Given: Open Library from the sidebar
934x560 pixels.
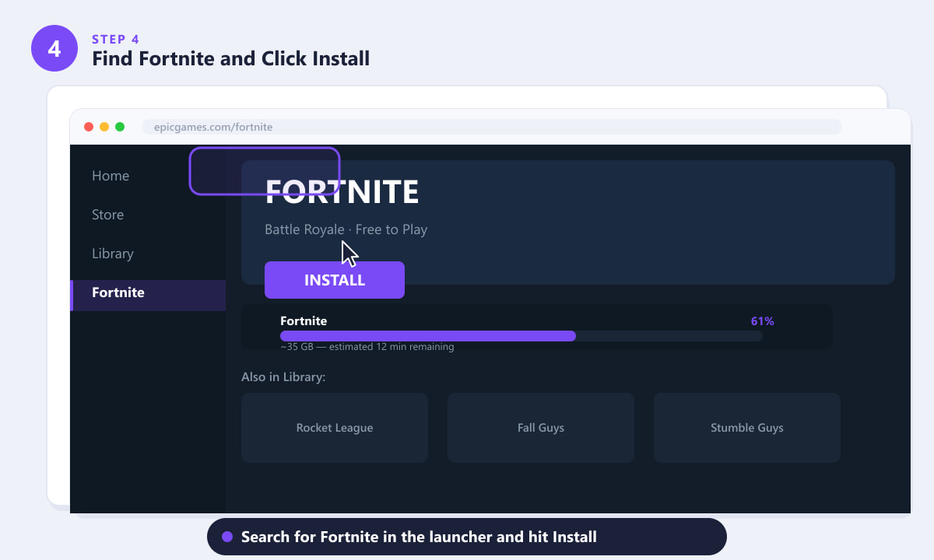Looking at the screenshot, I should click(x=113, y=254).
